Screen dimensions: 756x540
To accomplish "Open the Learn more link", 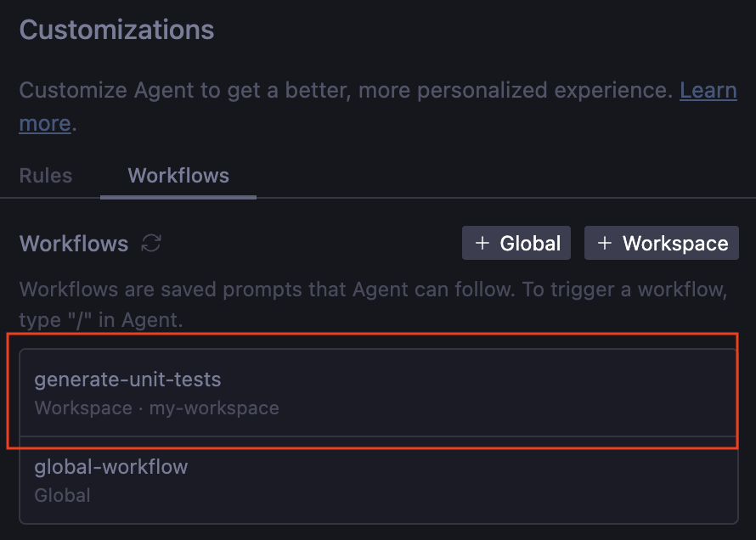I will (x=708, y=90).
